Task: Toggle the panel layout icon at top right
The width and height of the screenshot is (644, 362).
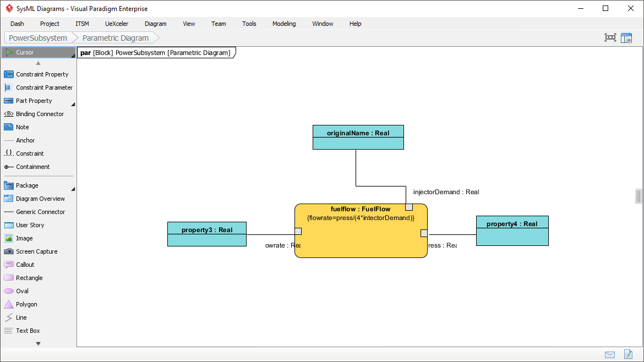Action: 626,38
